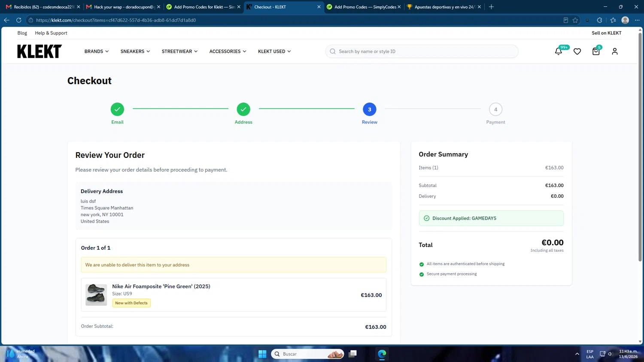Screen dimensions: 644x362
Task: Click the site info lock icon
Action: (x=31, y=20)
